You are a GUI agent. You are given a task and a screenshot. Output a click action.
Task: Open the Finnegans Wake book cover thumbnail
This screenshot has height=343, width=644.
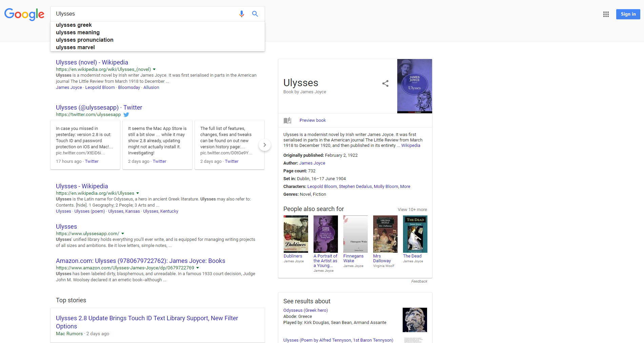click(356, 234)
